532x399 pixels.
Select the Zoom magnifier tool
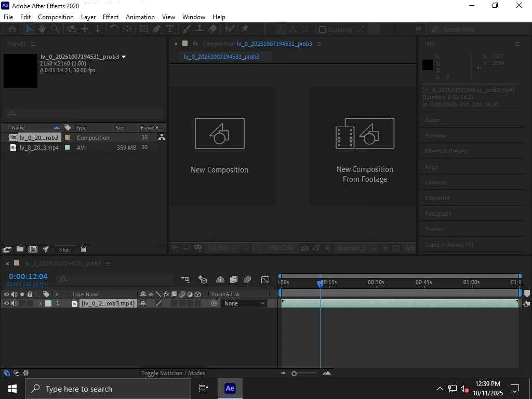pyautogui.click(x=55, y=30)
